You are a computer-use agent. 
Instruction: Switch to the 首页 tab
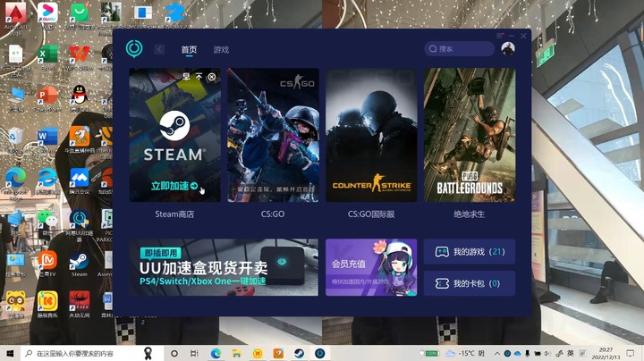189,50
